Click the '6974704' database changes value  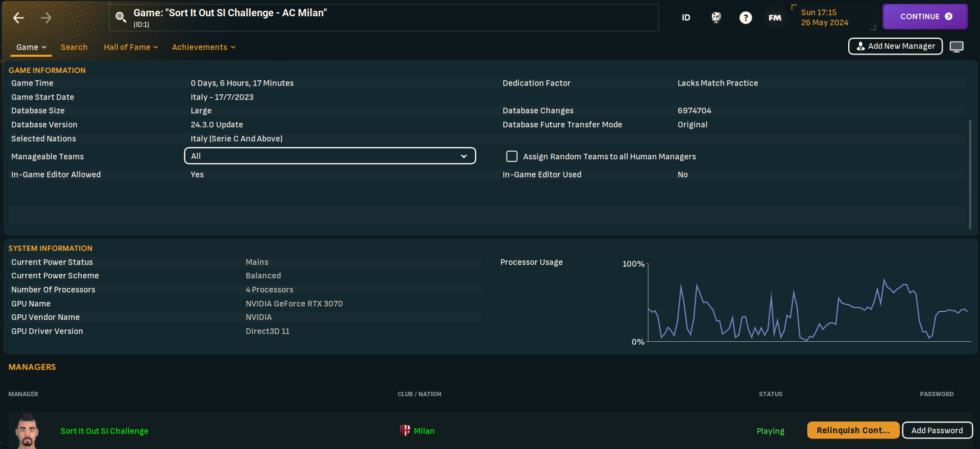(694, 111)
